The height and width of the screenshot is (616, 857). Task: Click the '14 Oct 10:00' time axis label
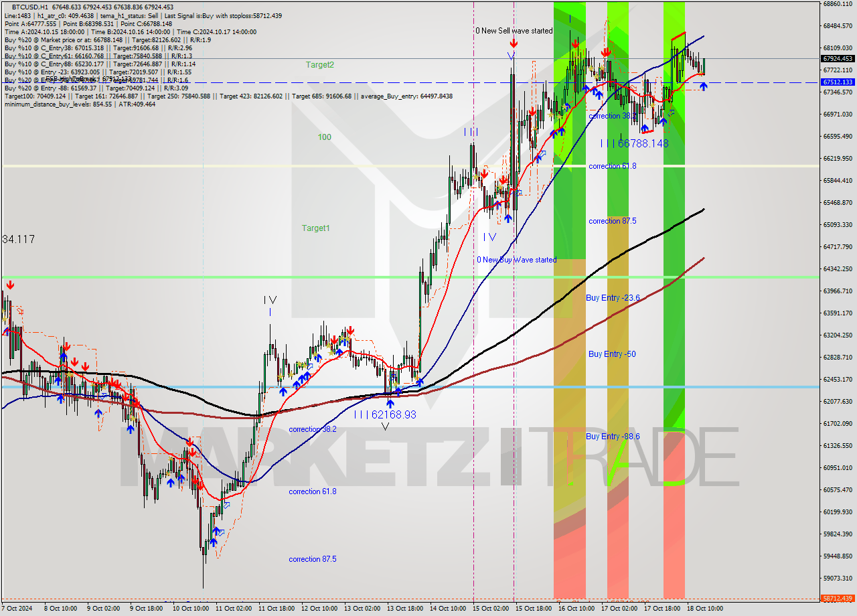tap(447, 609)
